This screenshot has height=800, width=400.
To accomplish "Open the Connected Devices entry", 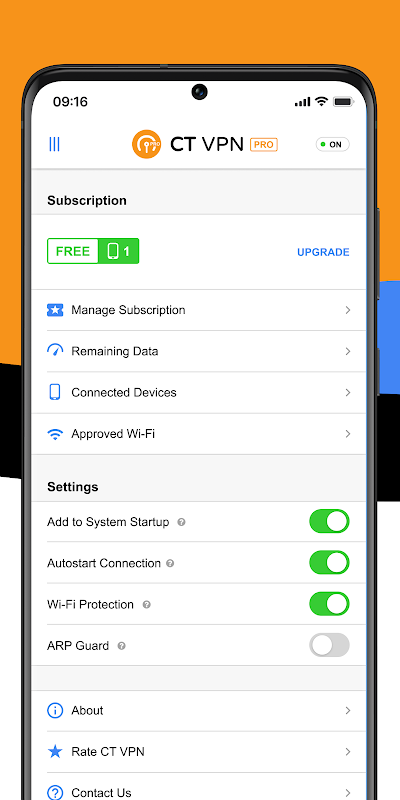I will click(x=199, y=392).
